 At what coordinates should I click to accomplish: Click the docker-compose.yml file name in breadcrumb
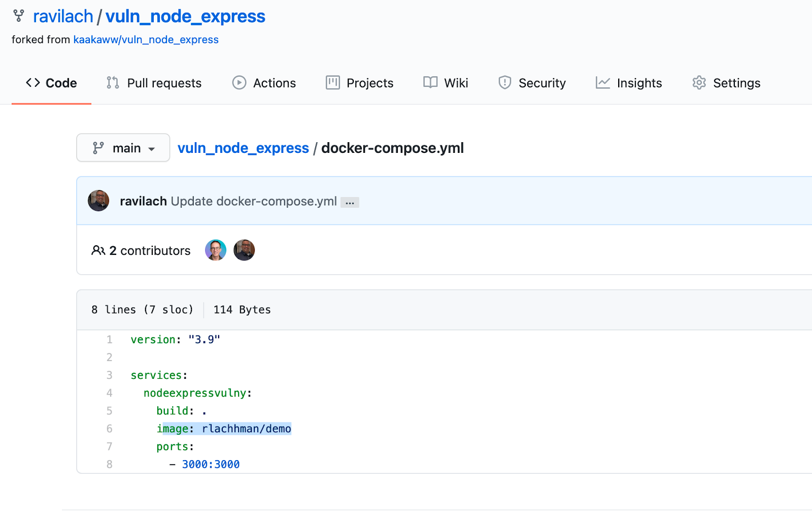coord(392,148)
